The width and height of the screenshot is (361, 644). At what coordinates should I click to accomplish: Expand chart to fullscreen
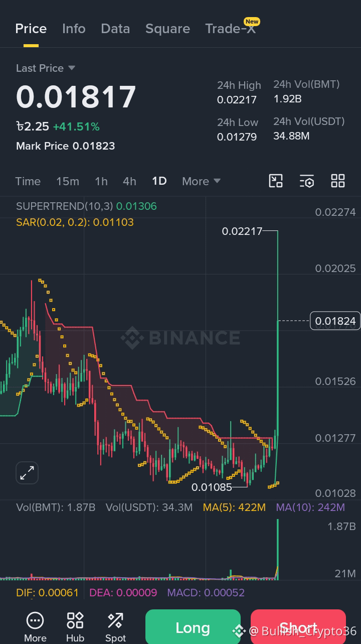click(x=27, y=473)
